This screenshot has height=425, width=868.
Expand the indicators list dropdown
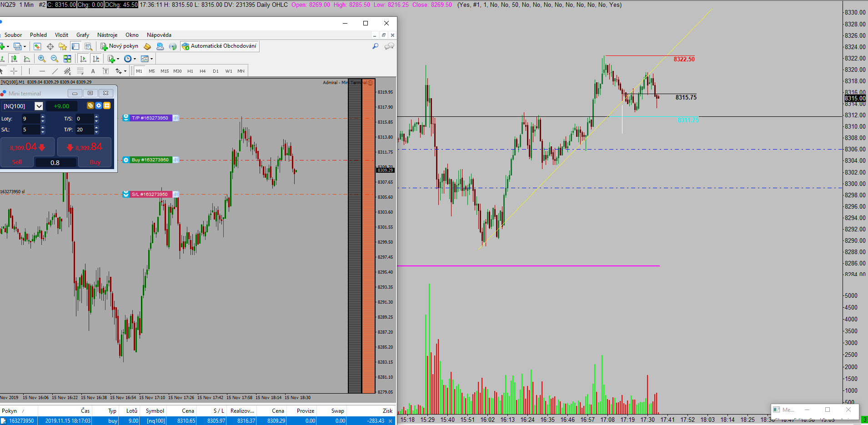118,59
